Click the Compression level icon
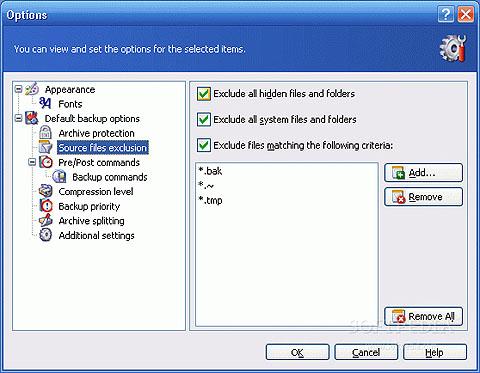Viewport: 480px width, 373px height. point(45,191)
